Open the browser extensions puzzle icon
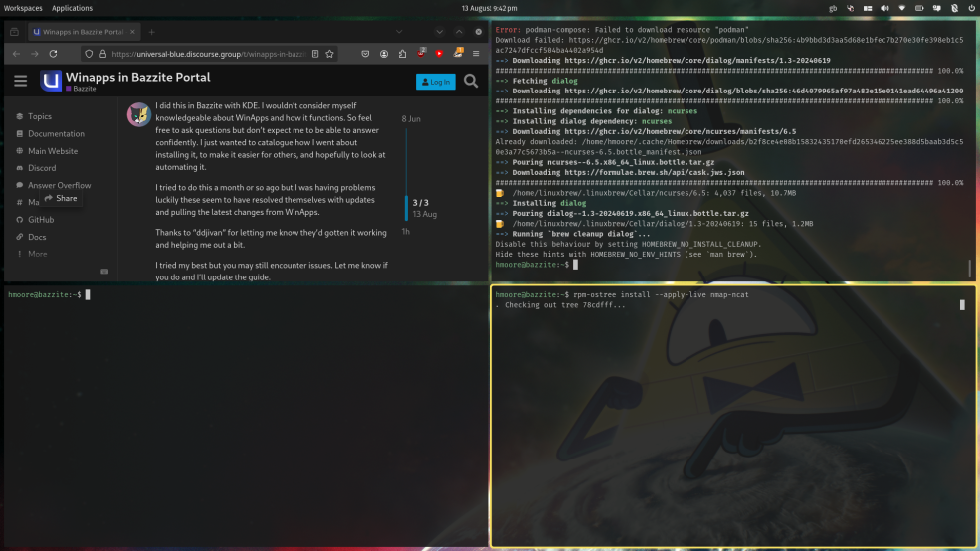The height and width of the screenshot is (551, 980). [x=403, y=54]
